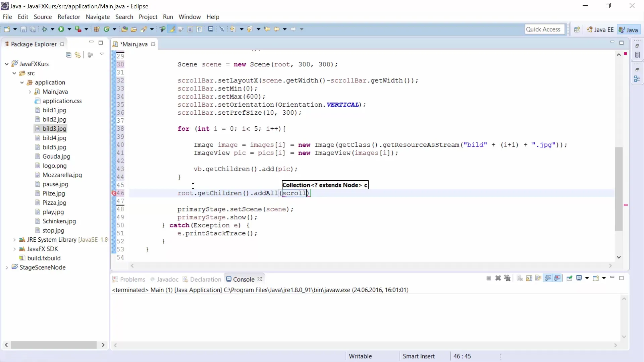Toggle Mark Occurrences highlighter in toolbar

pos(172,29)
